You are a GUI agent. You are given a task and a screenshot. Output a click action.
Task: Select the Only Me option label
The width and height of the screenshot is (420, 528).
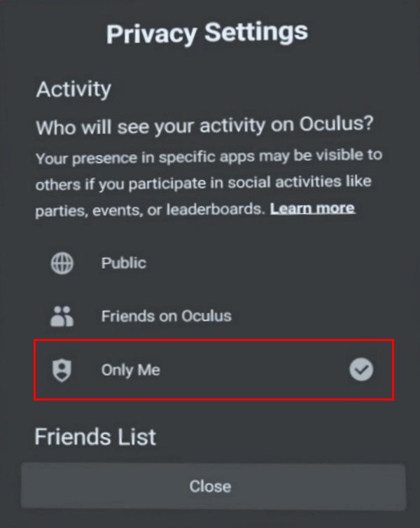tap(130, 370)
